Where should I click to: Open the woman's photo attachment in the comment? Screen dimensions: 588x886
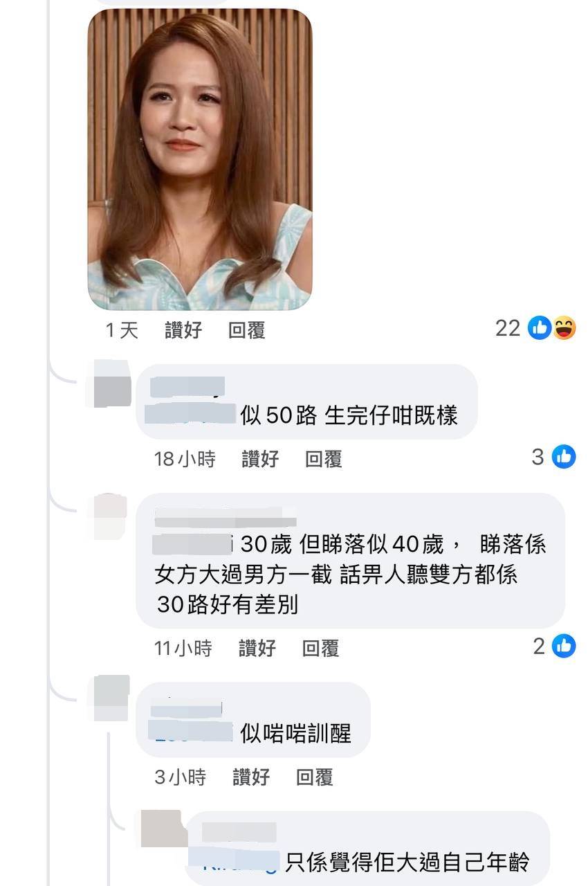[200, 160]
